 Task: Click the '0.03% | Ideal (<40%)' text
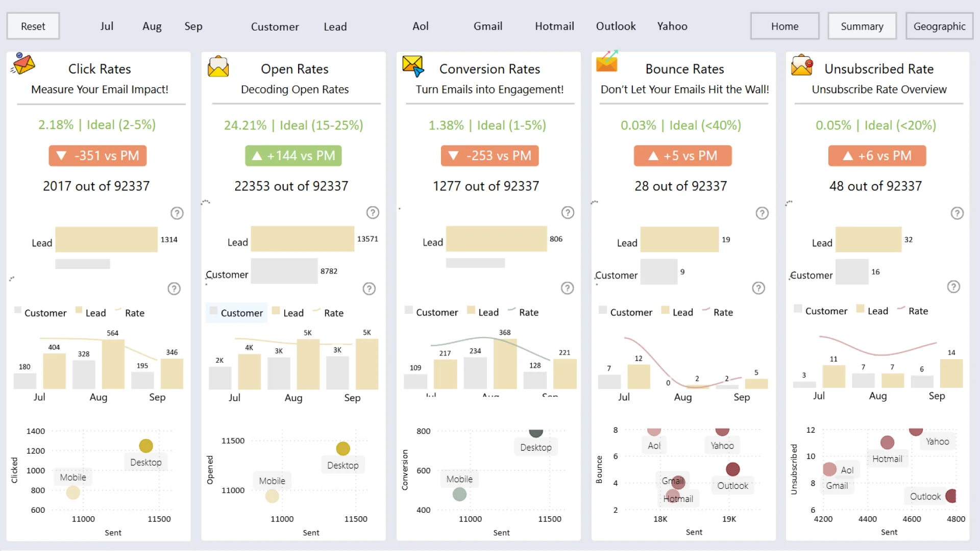(681, 125)
